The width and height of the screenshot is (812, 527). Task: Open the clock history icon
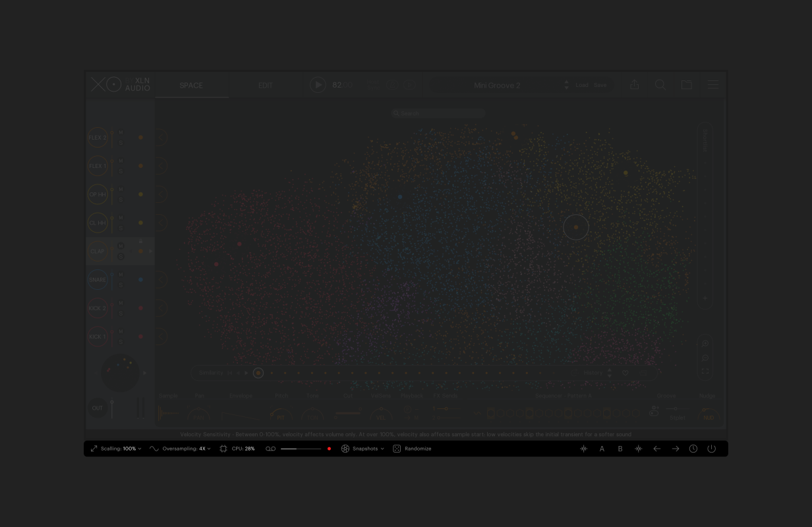pos(693,449)
